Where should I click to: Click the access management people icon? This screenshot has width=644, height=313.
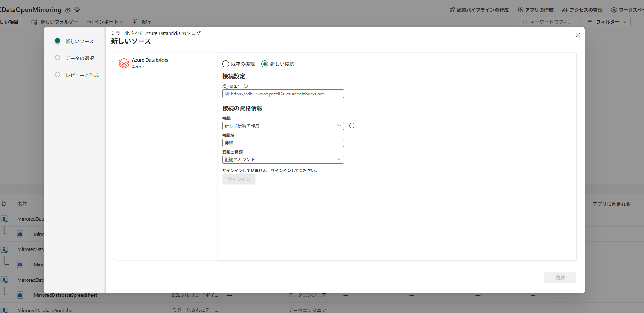(565, 10)
